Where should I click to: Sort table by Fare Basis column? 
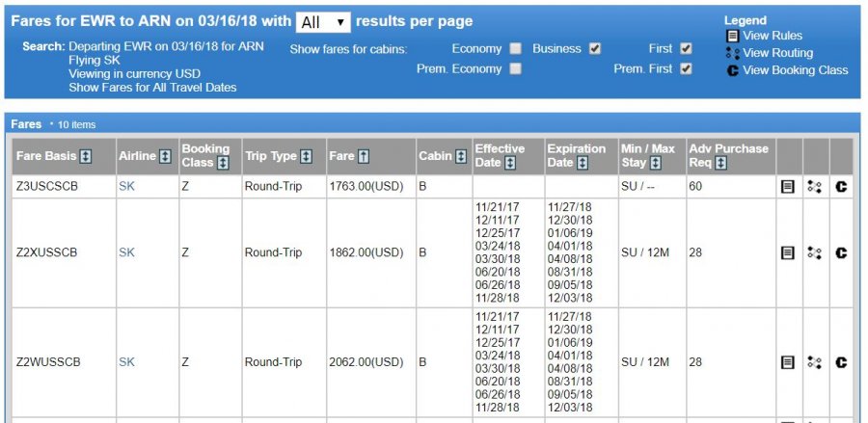(x=86, y=156)
